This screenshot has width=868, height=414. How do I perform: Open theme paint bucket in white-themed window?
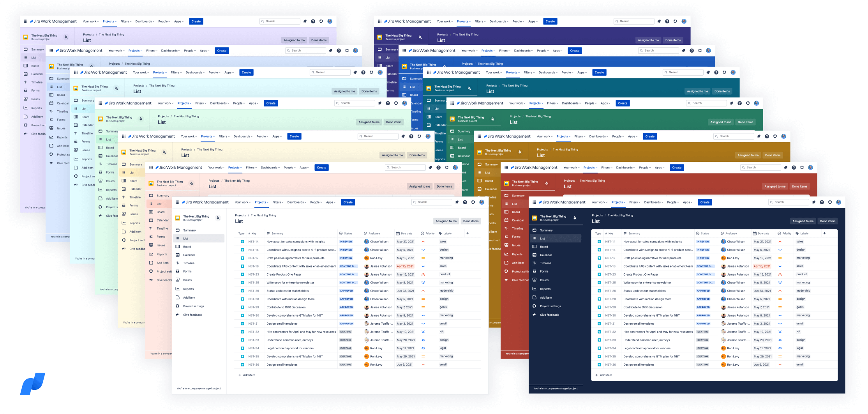tap(218, 218)
